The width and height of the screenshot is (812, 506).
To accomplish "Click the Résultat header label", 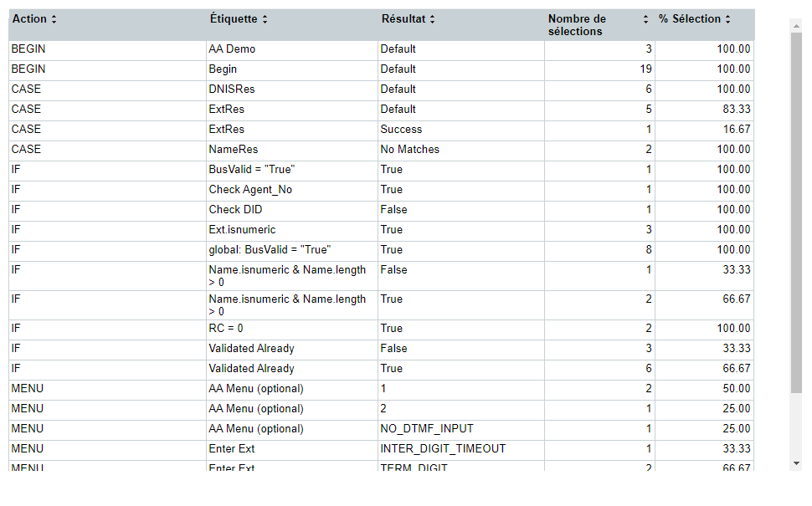I will point(403,19).
